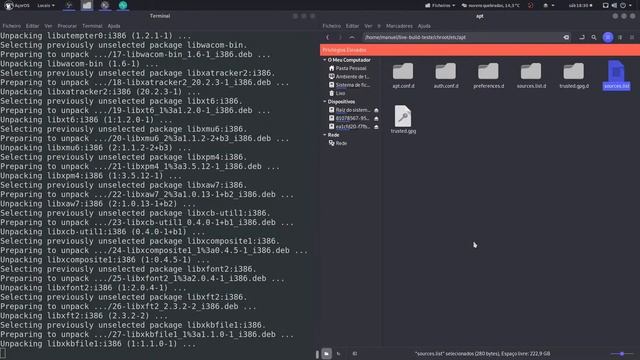Open the notification bell dropdown
The height and width of the screenshot is (360, 640).
pyautogui.click(x=548, y=5)
